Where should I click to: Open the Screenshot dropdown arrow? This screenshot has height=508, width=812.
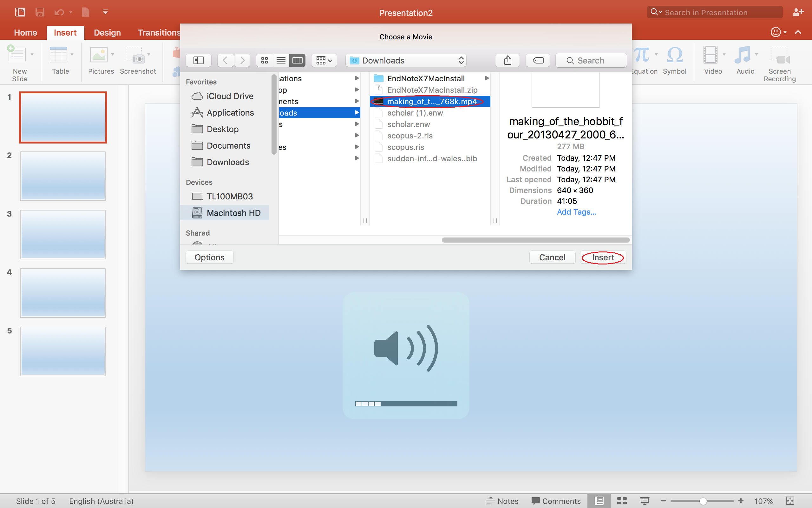click(x=149, y=54)
